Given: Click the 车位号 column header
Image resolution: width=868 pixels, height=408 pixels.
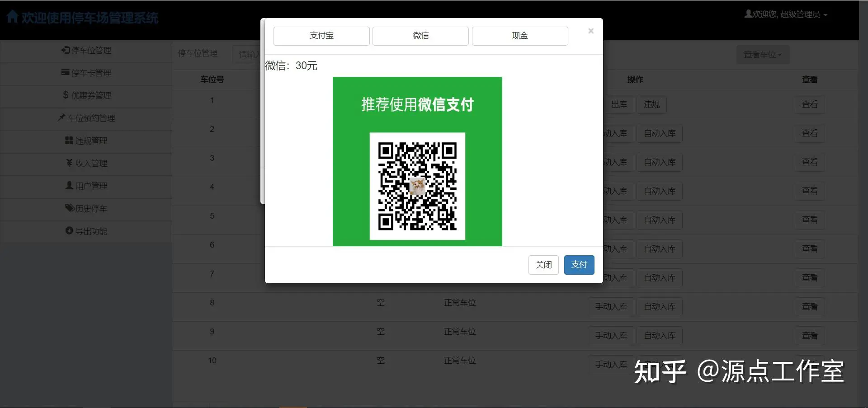Looking at the screenshot, I should coord(212,80).
